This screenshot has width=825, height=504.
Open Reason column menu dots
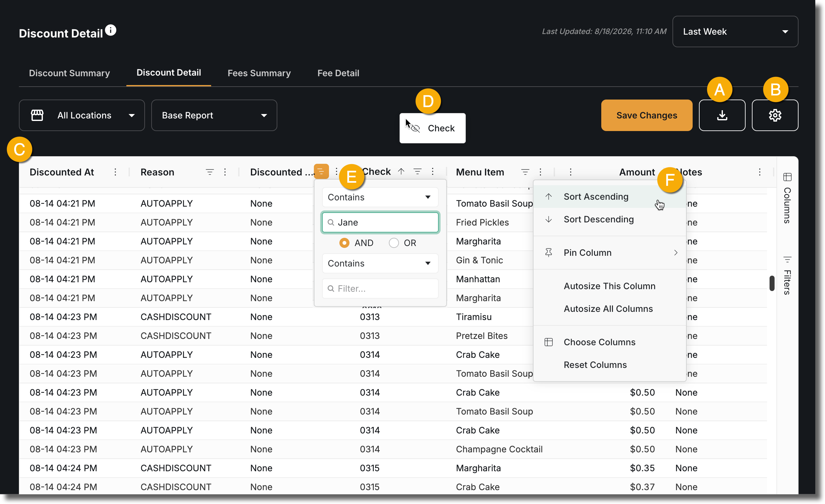(225, 172)
